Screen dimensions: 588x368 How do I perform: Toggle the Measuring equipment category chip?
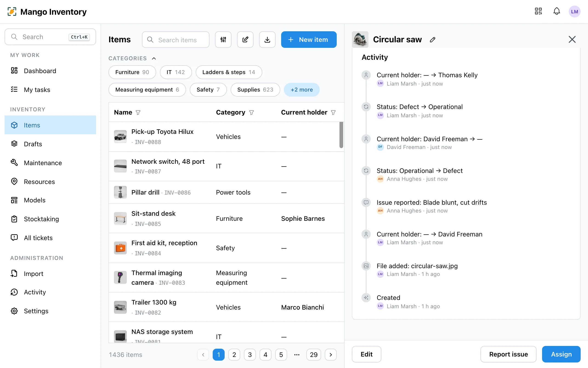[x=147, y=89]
